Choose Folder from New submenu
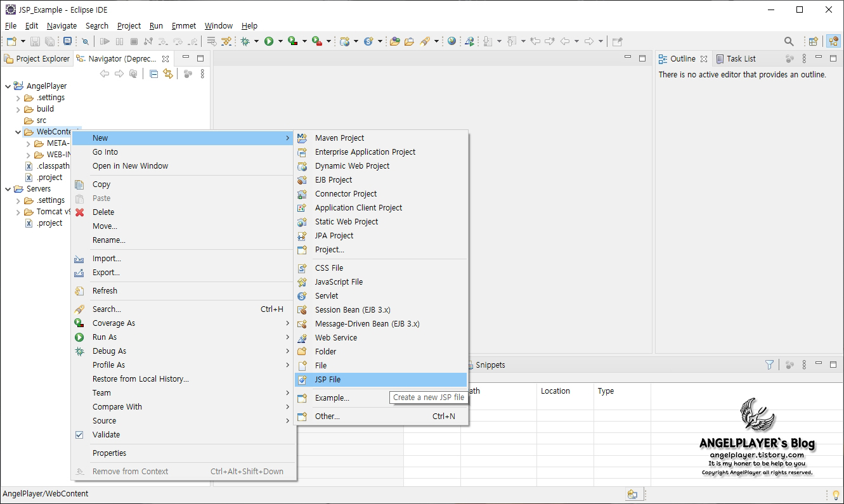Viewport: 844px width, 504px height. coord(381,352)
